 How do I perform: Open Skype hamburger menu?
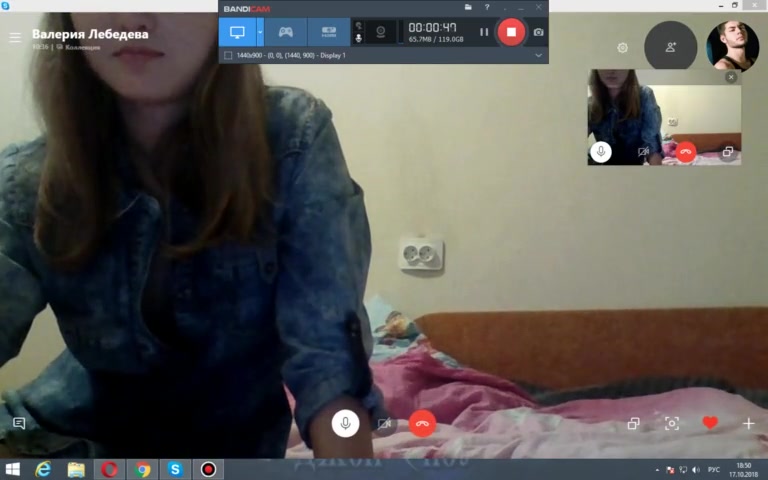pyautogui.click(x=15, y=38)
